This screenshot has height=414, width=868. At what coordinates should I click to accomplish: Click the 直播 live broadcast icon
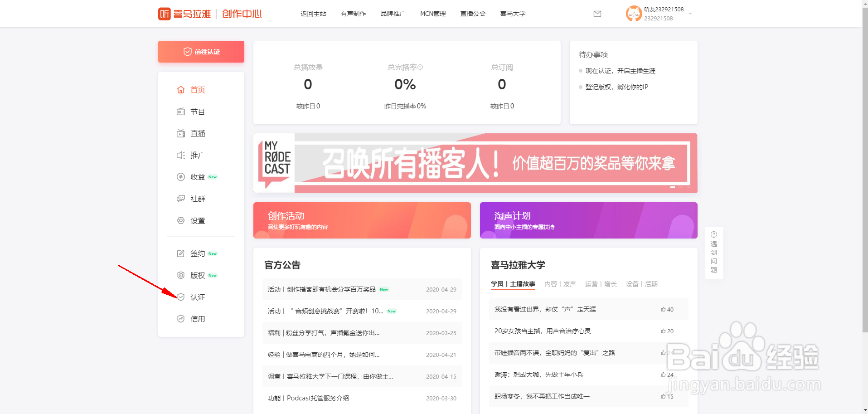click(x=181, y=133)
